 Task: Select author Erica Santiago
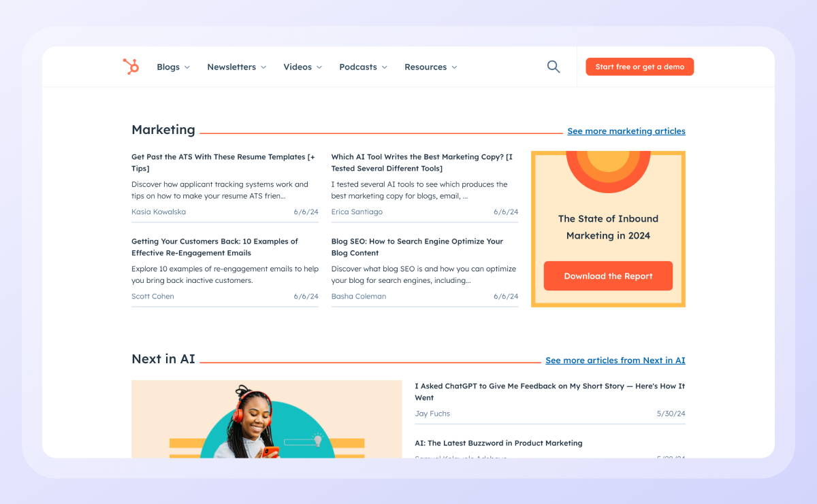[x=357, y=212]
